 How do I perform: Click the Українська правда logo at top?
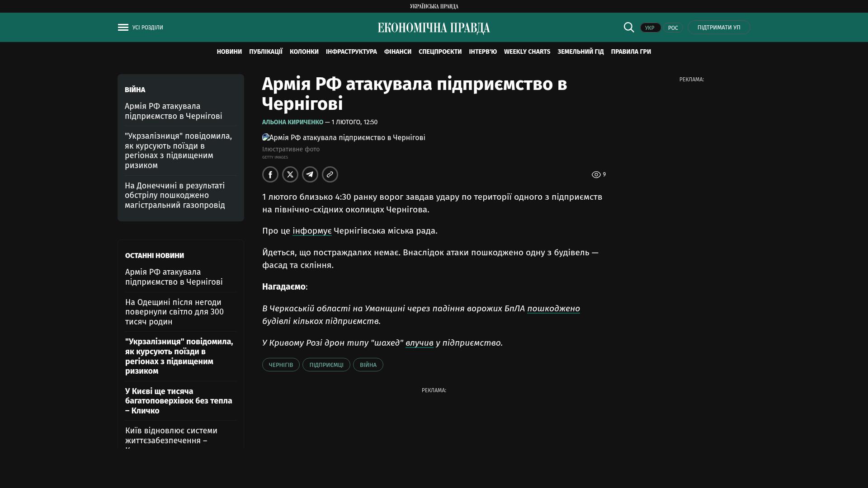[434, 6]
